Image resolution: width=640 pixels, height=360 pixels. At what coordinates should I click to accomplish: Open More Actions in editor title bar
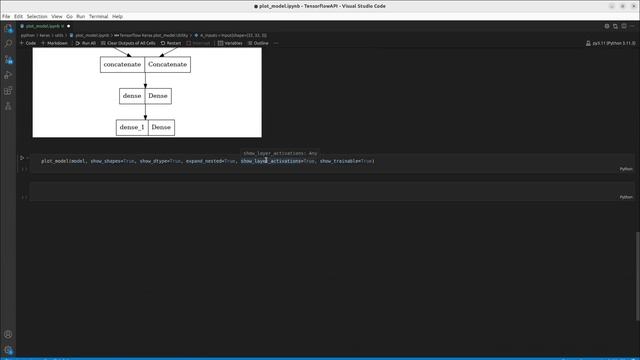point(632,26)
